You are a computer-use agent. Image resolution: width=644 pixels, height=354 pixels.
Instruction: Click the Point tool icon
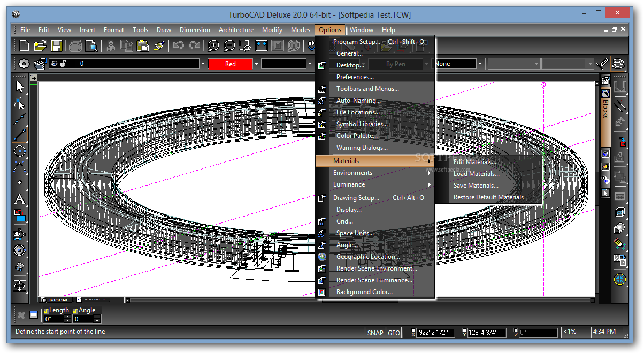point(20,182)
